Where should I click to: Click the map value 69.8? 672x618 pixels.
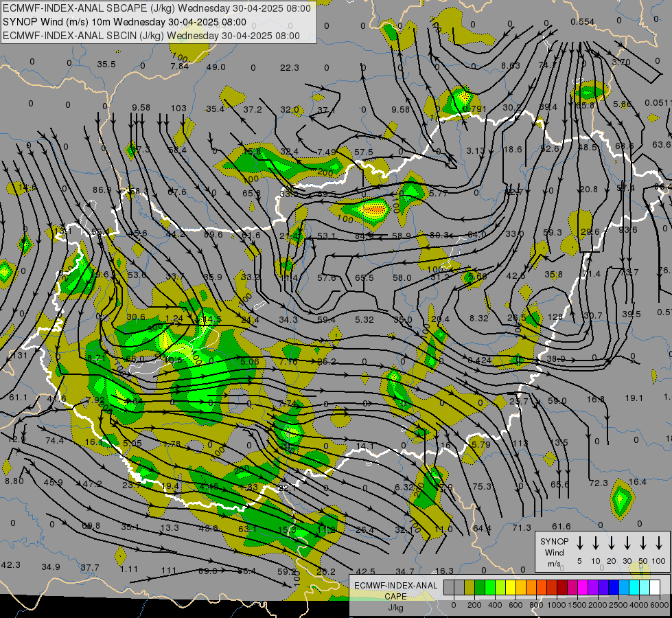point(91,526)
